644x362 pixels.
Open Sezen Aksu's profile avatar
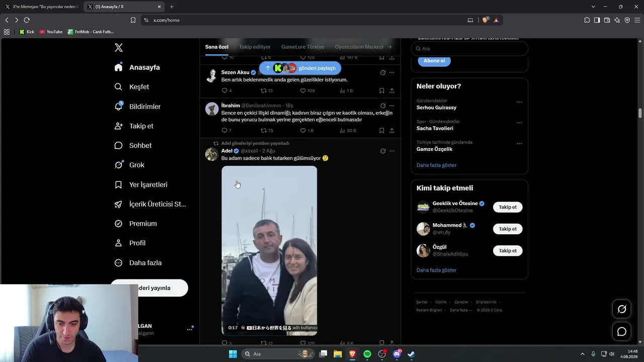coord(212,75)
